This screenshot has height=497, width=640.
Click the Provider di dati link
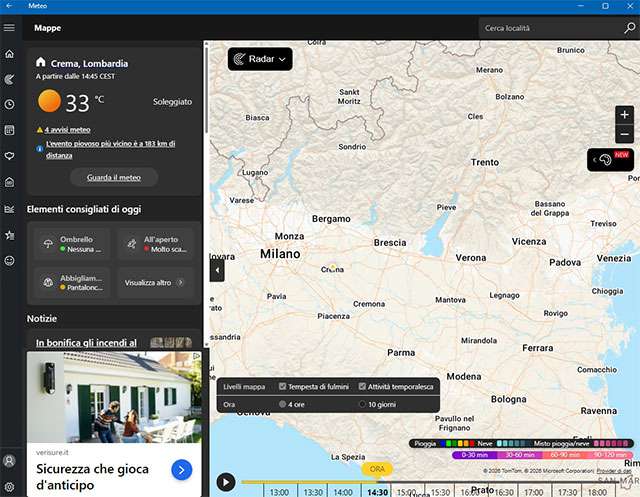[614, 471]
